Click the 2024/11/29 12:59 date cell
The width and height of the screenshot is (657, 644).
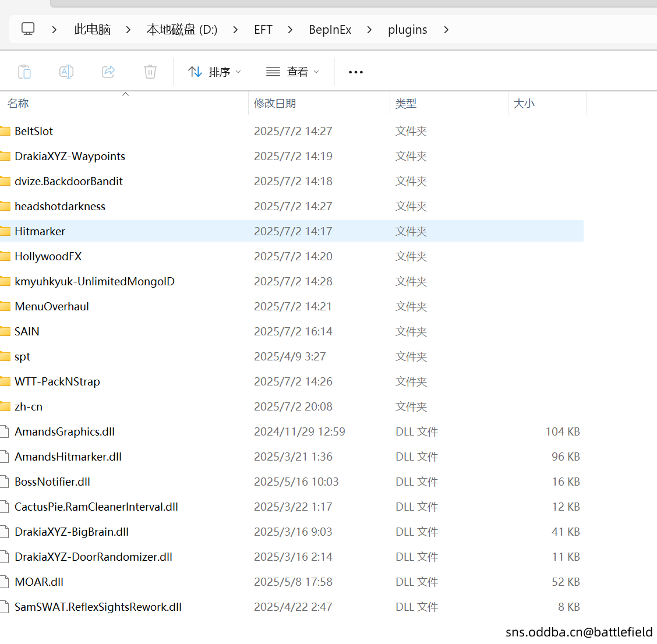click(299, 431)
